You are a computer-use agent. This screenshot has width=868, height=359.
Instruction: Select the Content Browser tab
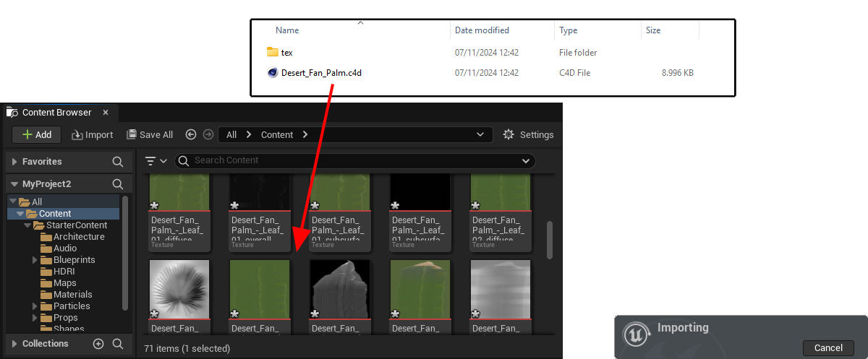tap(56, 113)
